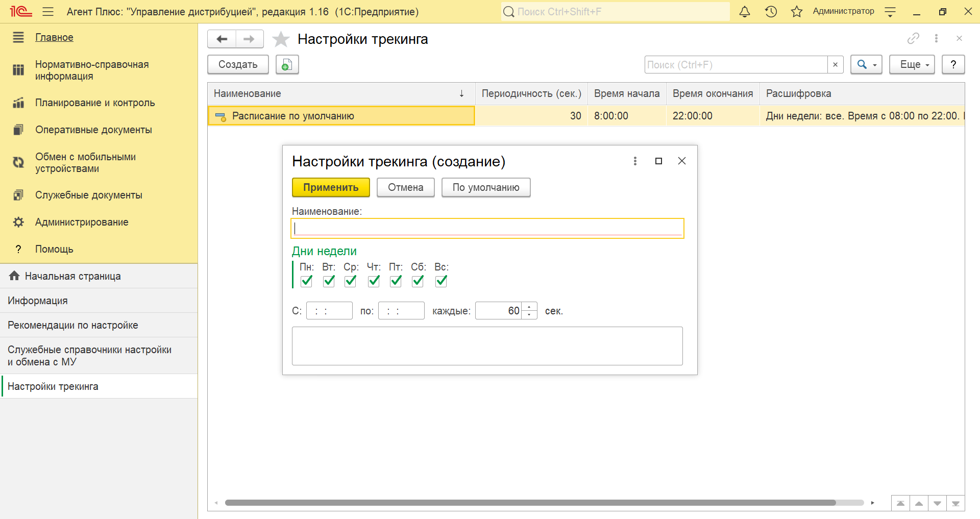Jump to first list row button
The width and height of the screenshot is (980, 519).
point(900,503)
